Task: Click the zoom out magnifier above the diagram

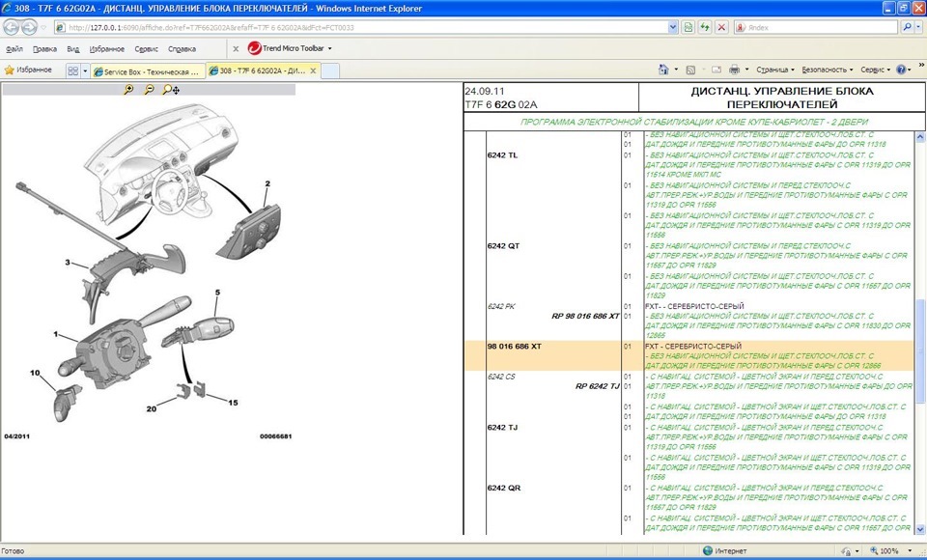Action: pos(149,90)
